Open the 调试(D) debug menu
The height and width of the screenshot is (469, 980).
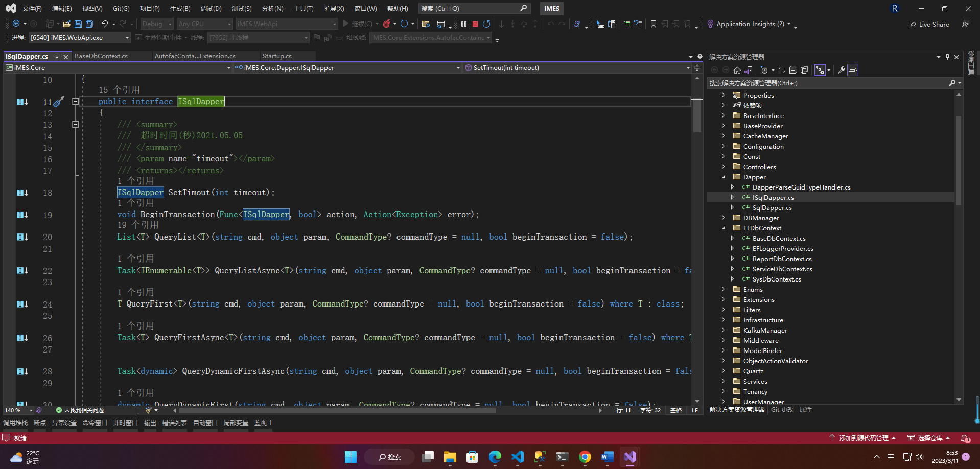click(211, 8)
